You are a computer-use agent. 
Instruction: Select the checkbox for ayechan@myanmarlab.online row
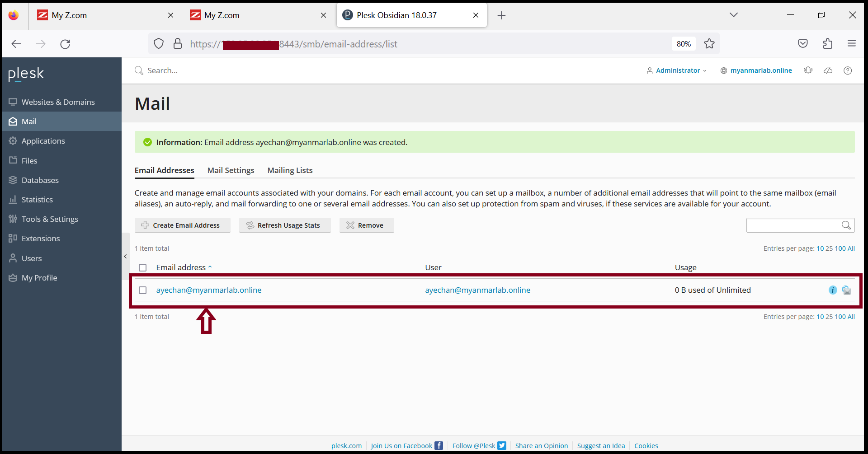tap(142, 290)
